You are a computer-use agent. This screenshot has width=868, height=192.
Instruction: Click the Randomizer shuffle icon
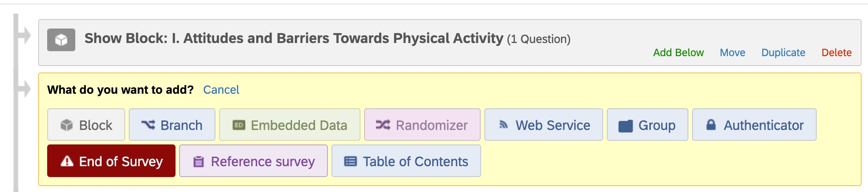point(383,125)
